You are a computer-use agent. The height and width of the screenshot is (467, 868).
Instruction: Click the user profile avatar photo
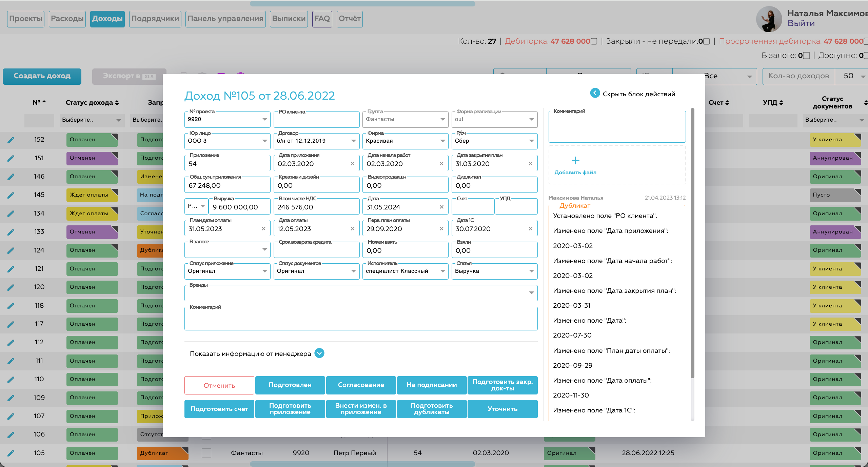click(769, 19)
